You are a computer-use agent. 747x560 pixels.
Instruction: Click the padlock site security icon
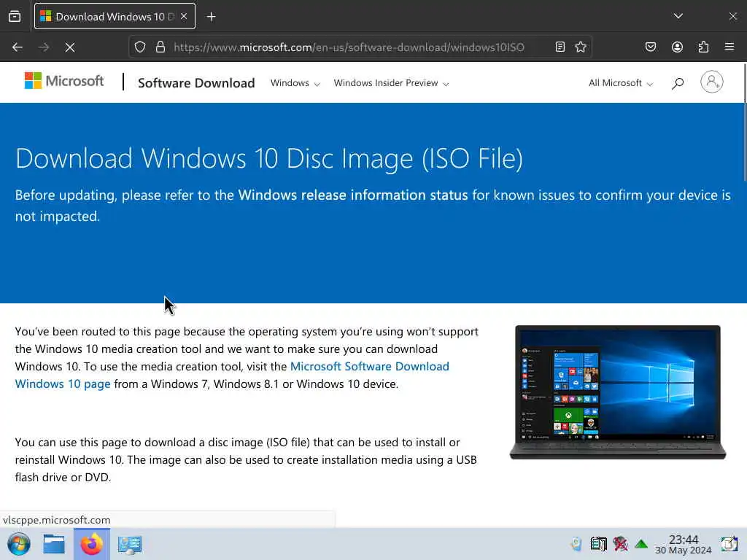pos(160,47)
